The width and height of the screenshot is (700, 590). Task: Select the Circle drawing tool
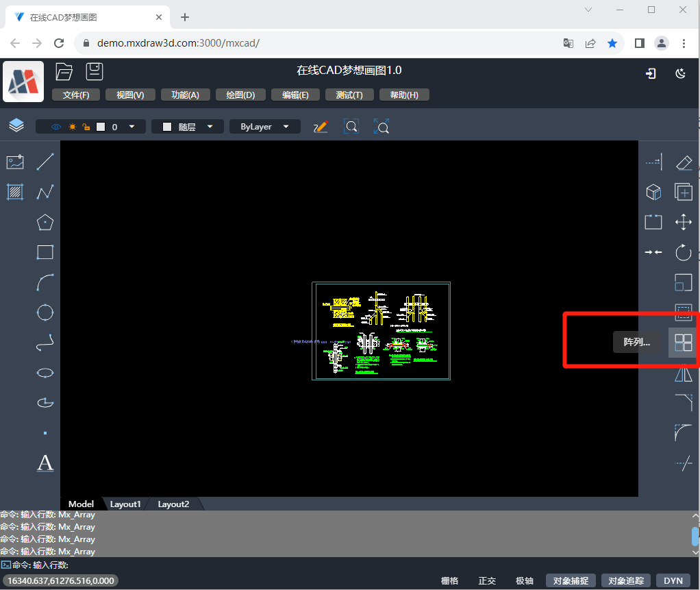pos(45,312)
